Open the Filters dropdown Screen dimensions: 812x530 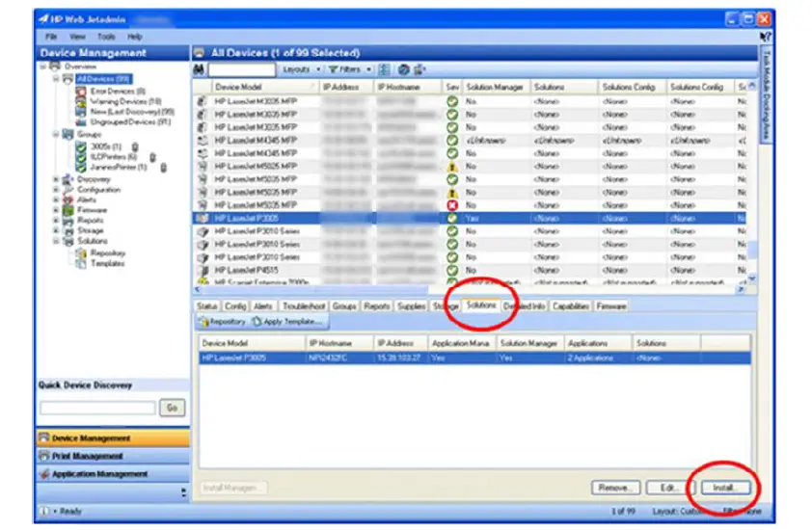coord(349,69)
